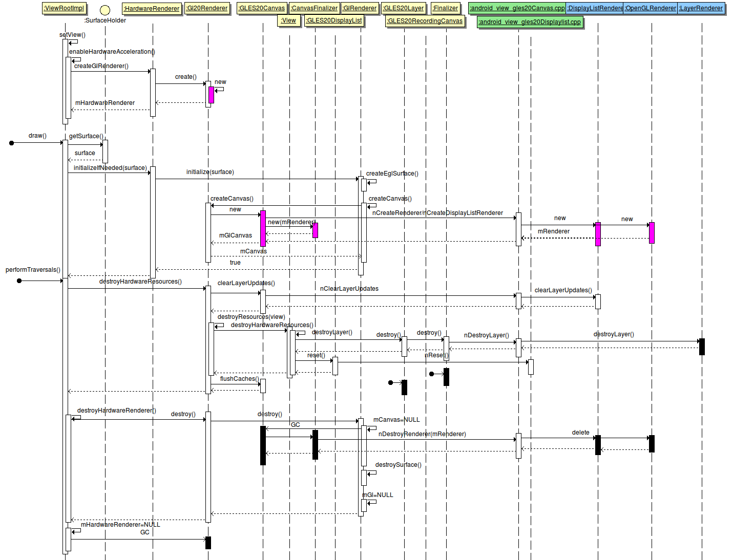Select the flushCaches() message label
This screenshot has height=560, width=733.
tap(240, 379)
